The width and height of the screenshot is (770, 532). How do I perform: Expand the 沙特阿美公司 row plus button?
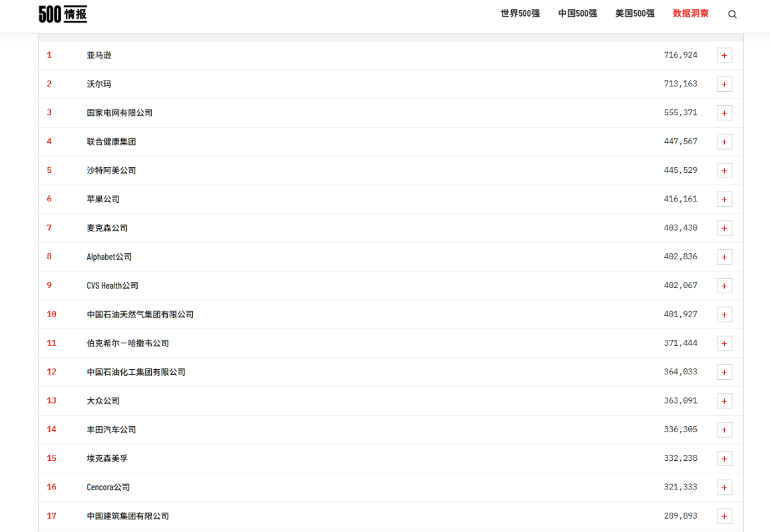(x=724, y=171)
